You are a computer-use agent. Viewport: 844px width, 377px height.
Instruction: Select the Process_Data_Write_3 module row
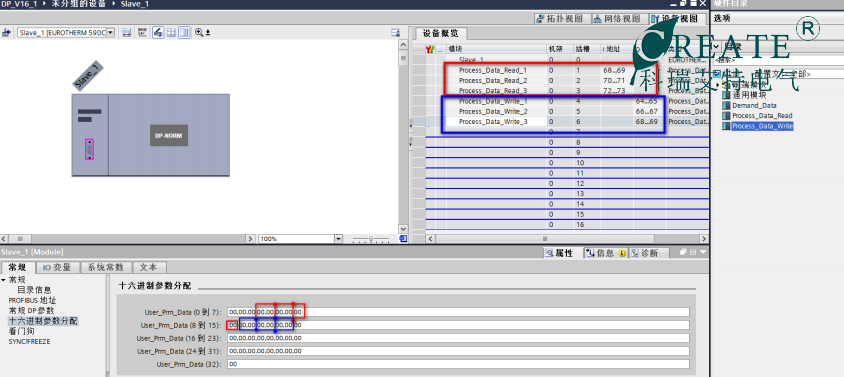tap(566, 122)
